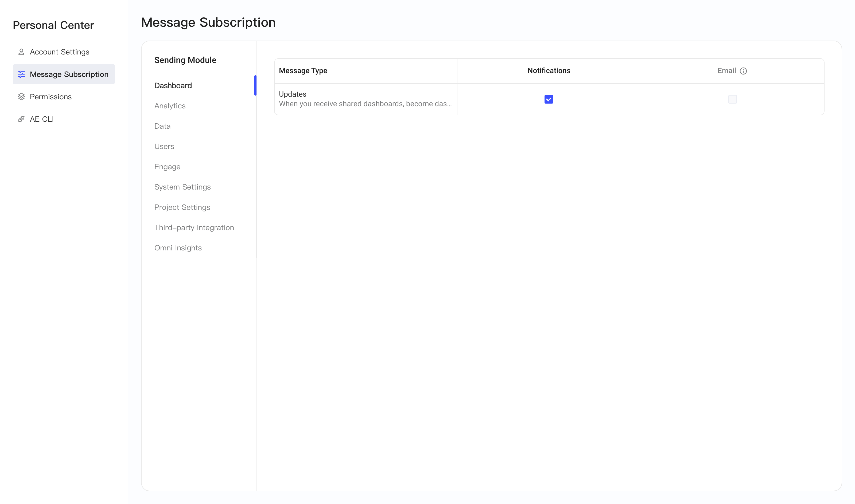Go to Permissions page

64,97
